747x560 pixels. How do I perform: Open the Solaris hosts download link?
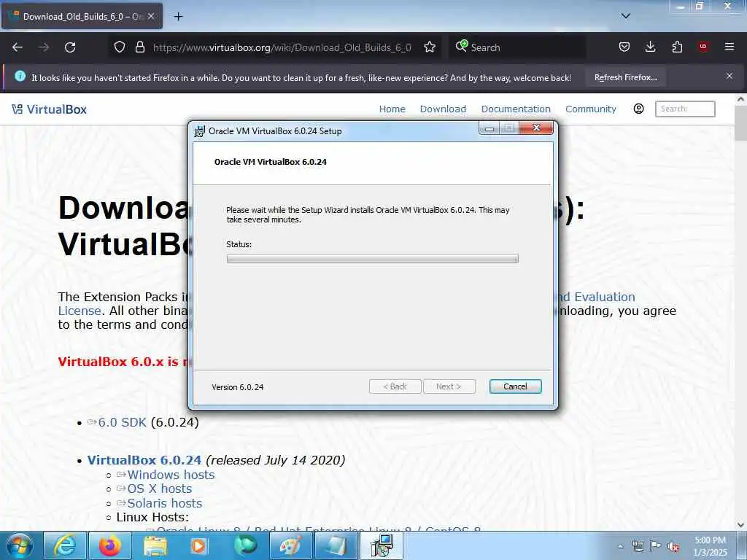tap(164, 503)
